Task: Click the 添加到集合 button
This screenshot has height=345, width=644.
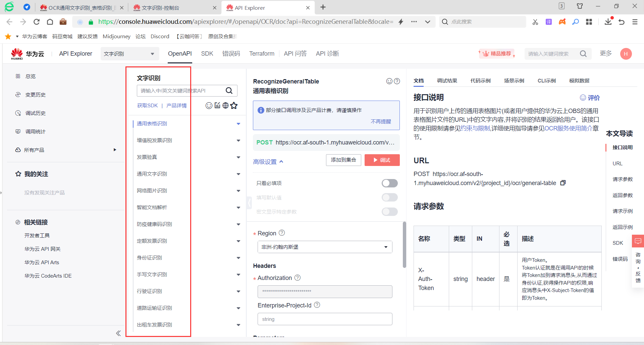Action: coord(343,160)
